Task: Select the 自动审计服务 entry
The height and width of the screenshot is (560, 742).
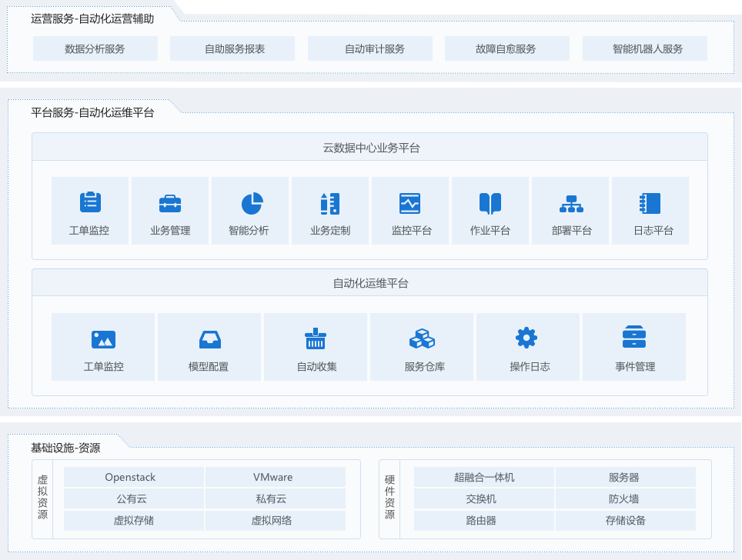Action: (x=369, y=48)
